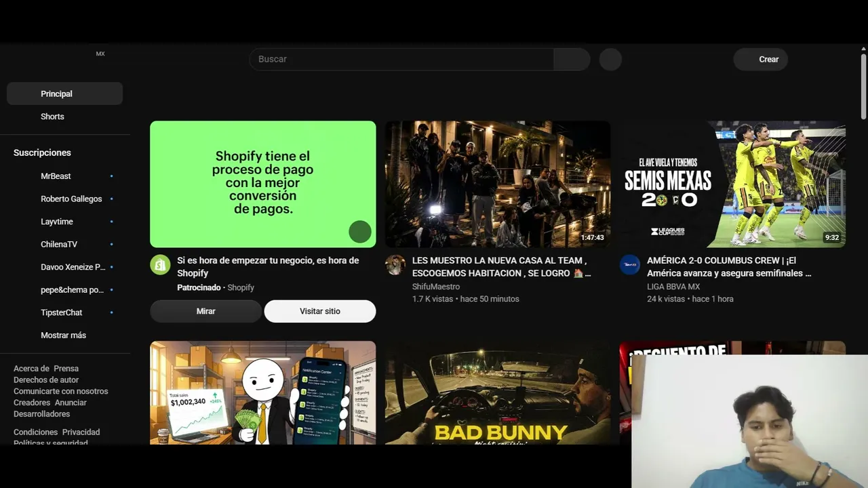Viewport: 868px width, 488px height.
Task: Open the Shopify advertiser name link
Action: 241,288
